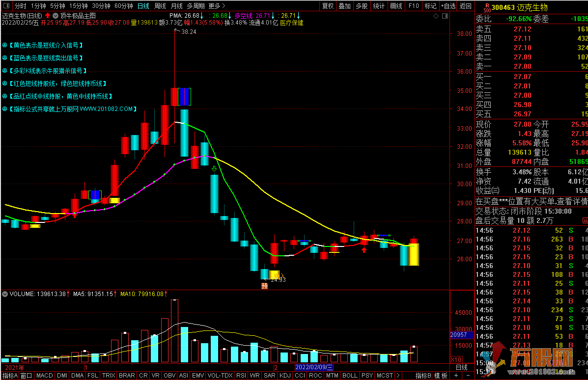
Task: Click the 预 forecast marker below chart
Action: tap(264, 286)
